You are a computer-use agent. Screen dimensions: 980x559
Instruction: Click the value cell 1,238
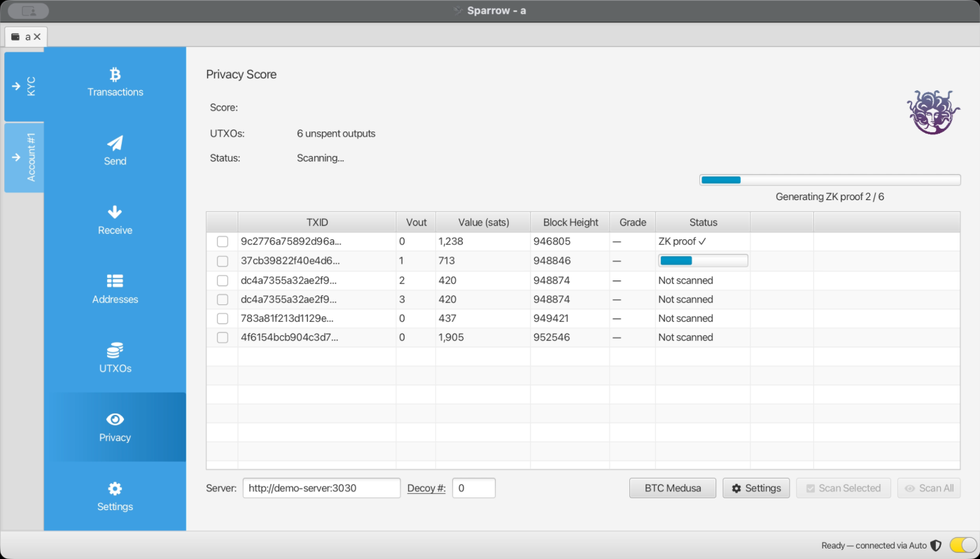point(483,241)
